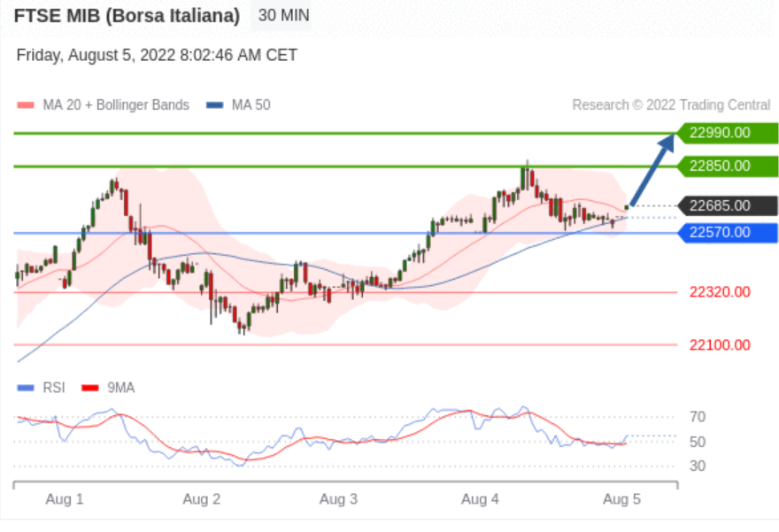Click the Aug 5 date label
The height and width of the screenshot is (532, 779).
621,499
